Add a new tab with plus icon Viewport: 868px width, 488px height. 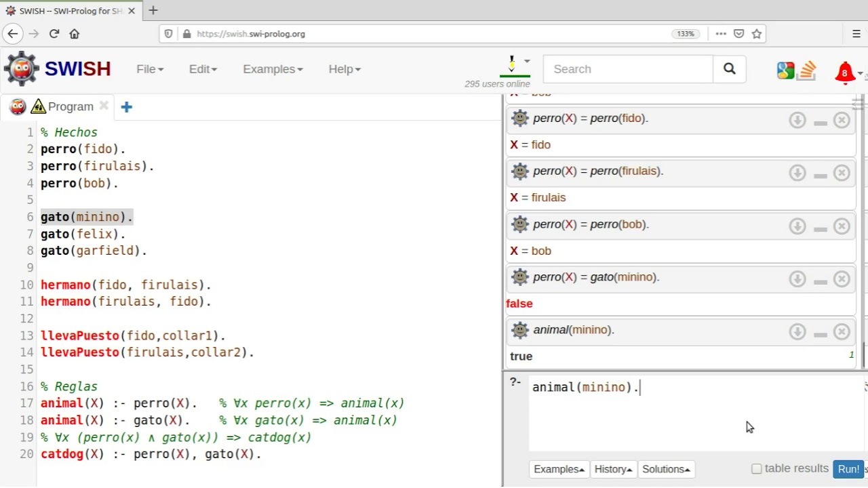point(126,106)
